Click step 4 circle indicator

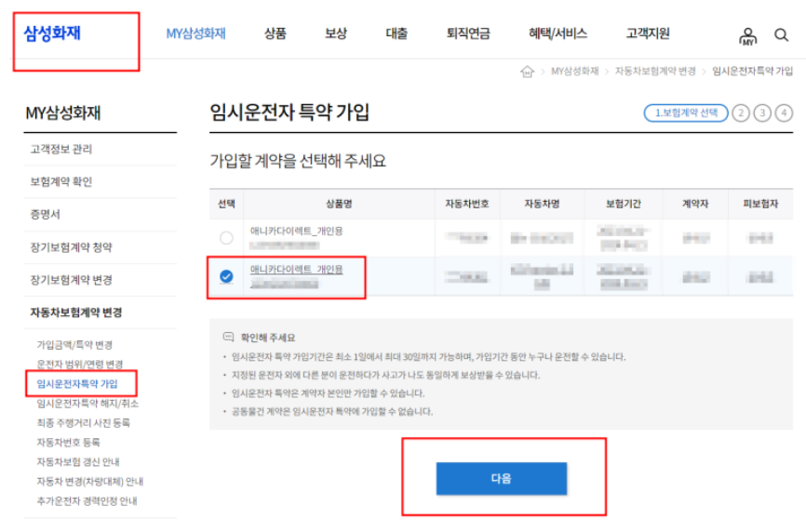point(784,113)
